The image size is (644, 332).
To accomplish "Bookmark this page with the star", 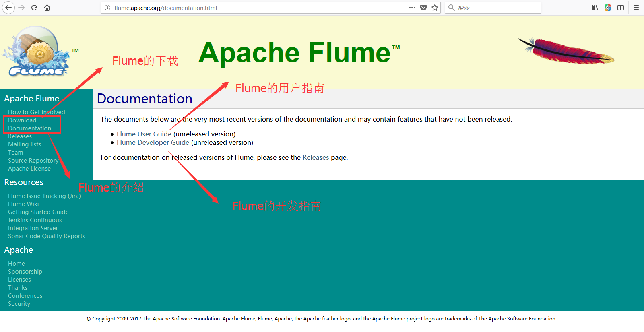I will coord(435,8).
